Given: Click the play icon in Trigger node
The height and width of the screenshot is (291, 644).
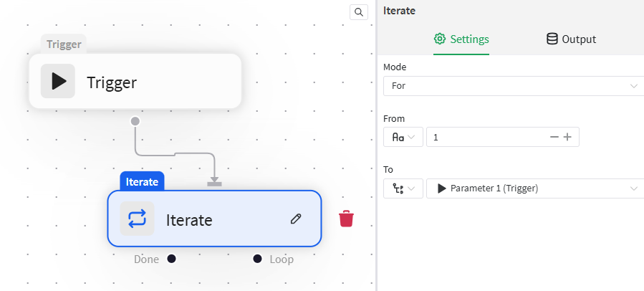Looking at the screenshot, I should click(x=58, y=81).
